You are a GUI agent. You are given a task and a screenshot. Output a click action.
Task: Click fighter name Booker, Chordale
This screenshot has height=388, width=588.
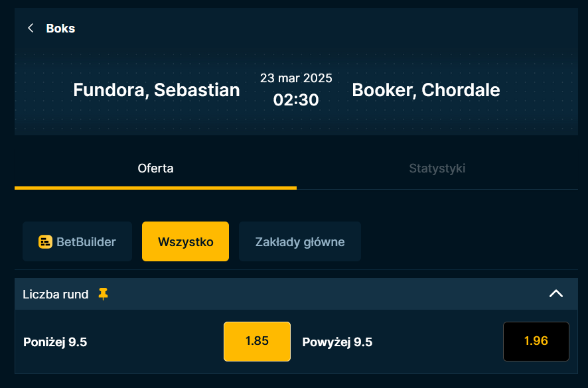click(426, 90)
